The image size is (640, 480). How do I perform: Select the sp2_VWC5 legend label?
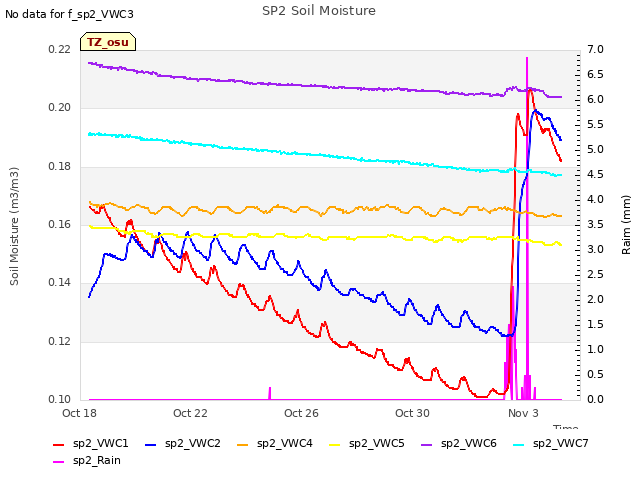click(376, 444)
